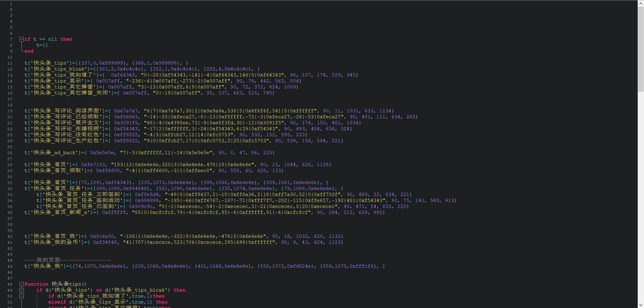
Task: Click value 0x5e5e5e at start of line 26
Action: click(x=102, y=153)
